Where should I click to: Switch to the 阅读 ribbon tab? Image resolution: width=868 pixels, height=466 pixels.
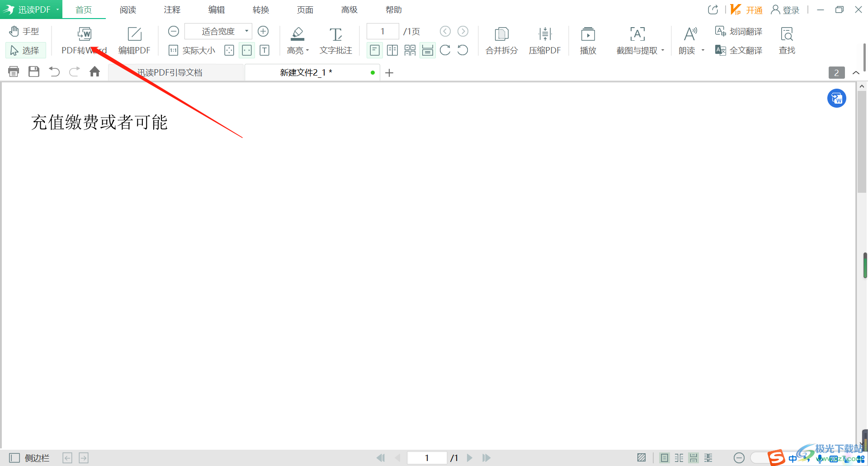128,10
